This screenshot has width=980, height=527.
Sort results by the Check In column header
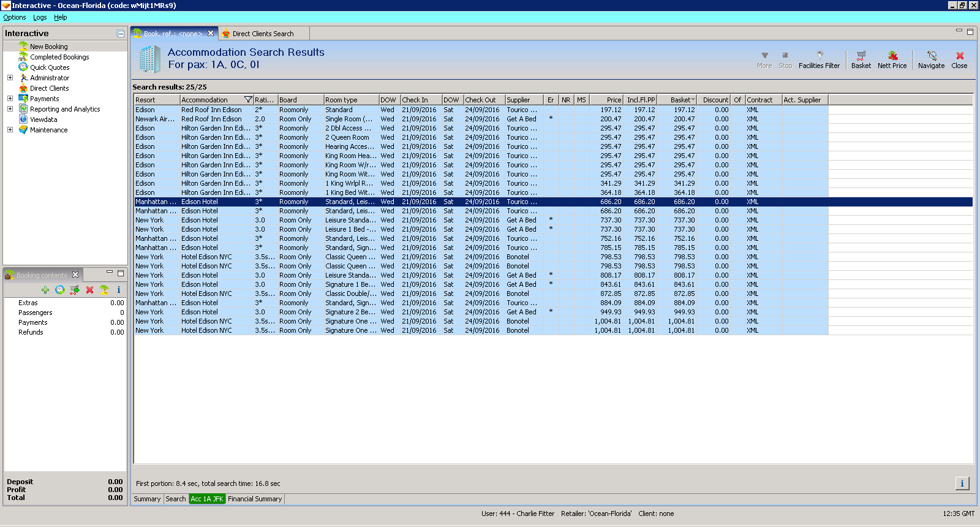pos(421,100)
